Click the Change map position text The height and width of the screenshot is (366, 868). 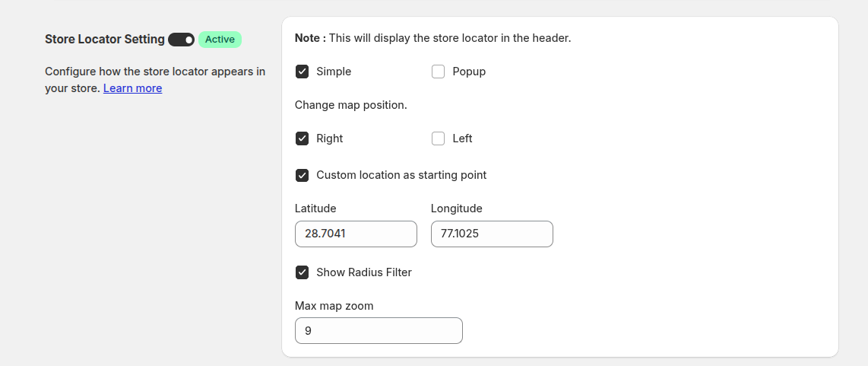point(351,105)
